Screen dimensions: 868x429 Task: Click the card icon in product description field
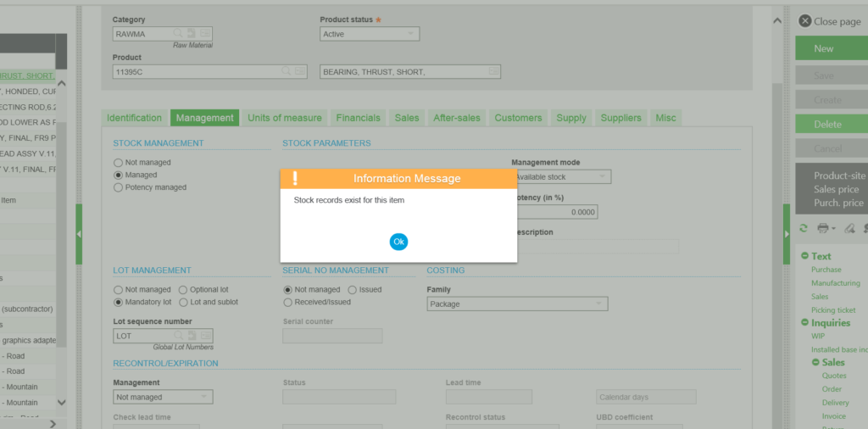click(492, 72)
